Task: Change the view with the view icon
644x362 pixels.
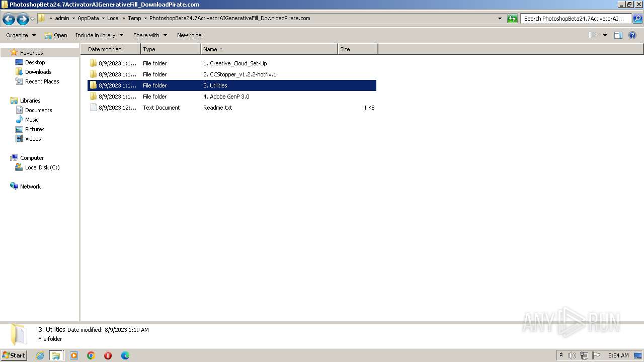Action: click(x=593, y=35)
